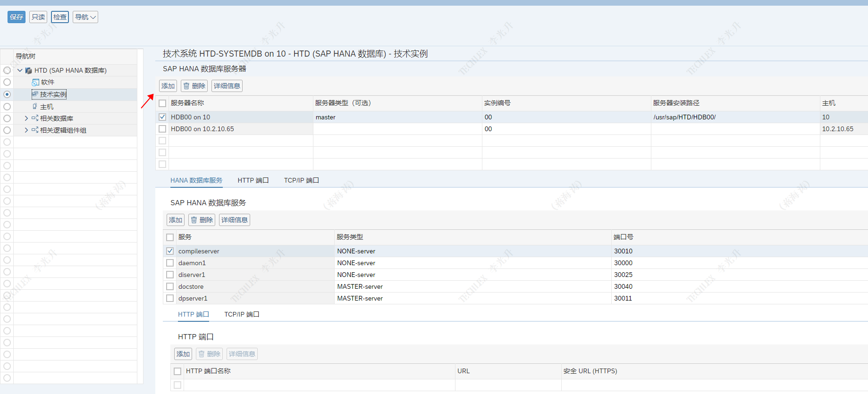Click 详细信息 in the SAP HANA 数据库服务 toolbar
This screenshot has height=394, width=868.
(235, 220)
